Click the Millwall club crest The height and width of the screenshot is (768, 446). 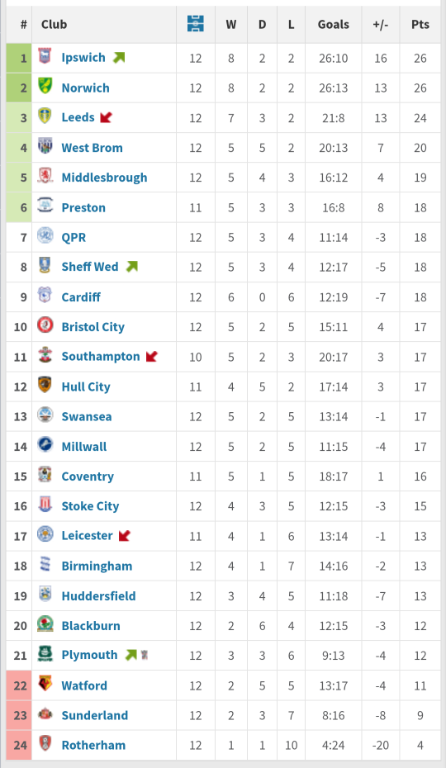[45, 445]
